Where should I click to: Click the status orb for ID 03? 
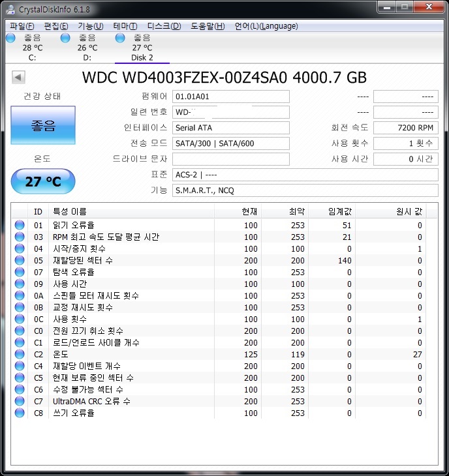(20, 237)
